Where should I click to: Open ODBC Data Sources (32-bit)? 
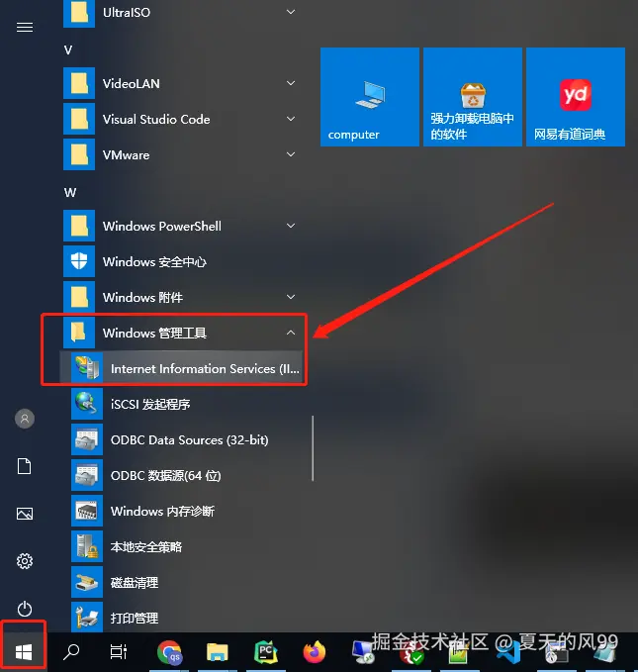tap(183, 439)
